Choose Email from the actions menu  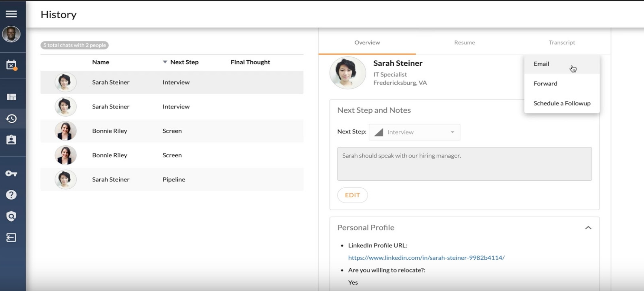(x=562, y=64)
